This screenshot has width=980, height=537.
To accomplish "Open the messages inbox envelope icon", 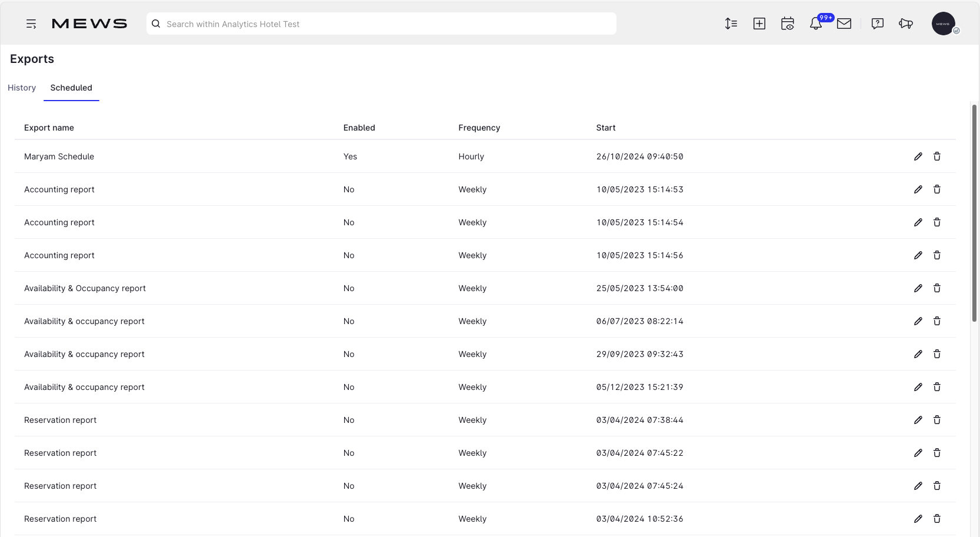I will click(844, 24).
